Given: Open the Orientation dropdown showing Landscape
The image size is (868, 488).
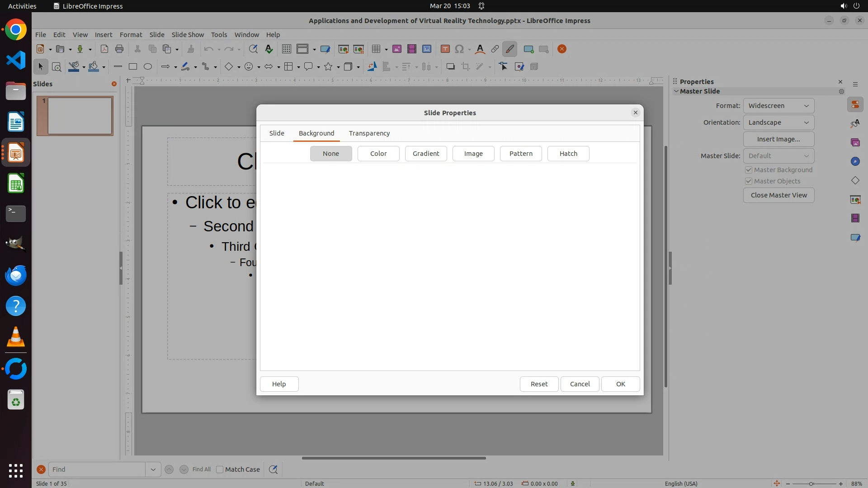Looking at the screenshot, I should pos(778,122).
